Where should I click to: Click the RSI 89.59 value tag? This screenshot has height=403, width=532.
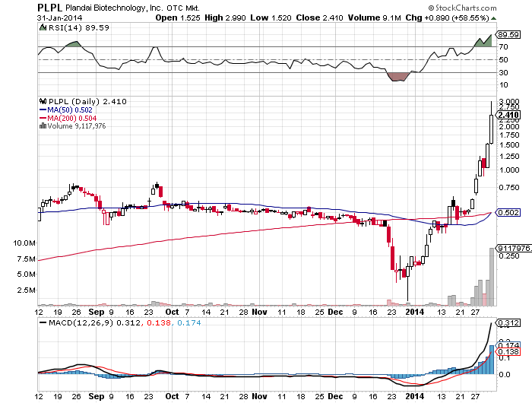pos(508,35)
